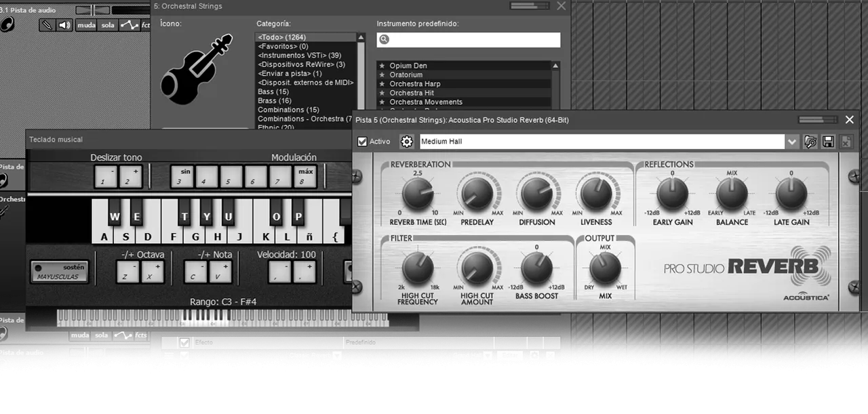Click modulation 'máx' key 8
Image resolution: width=868 pixels, height=414 pixels.
[304, 178]
